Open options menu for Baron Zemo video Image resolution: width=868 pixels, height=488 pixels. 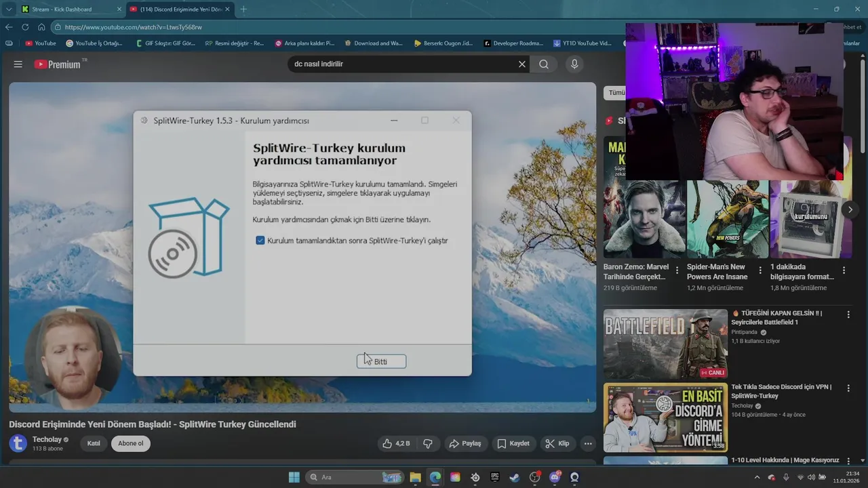click(677, 270)
